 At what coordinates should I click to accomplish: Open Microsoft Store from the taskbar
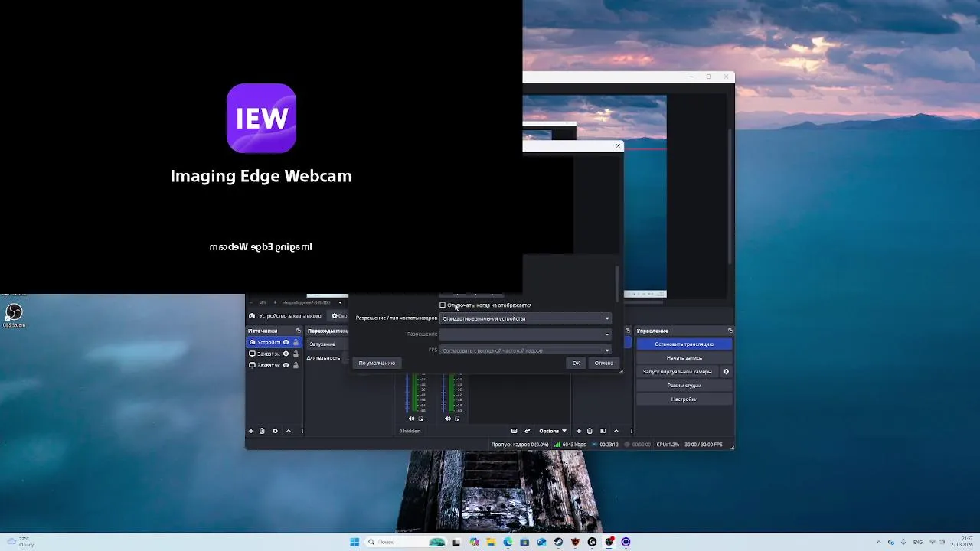(524, 542)
